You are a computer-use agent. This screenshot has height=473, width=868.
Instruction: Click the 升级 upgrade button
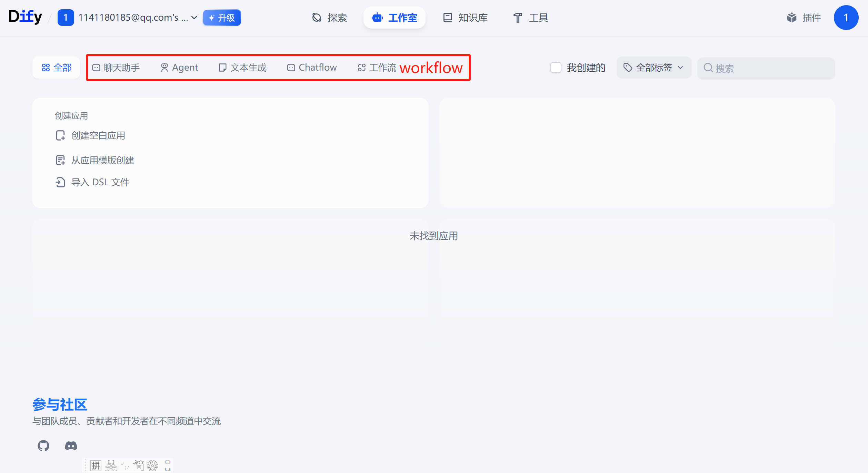222,18
